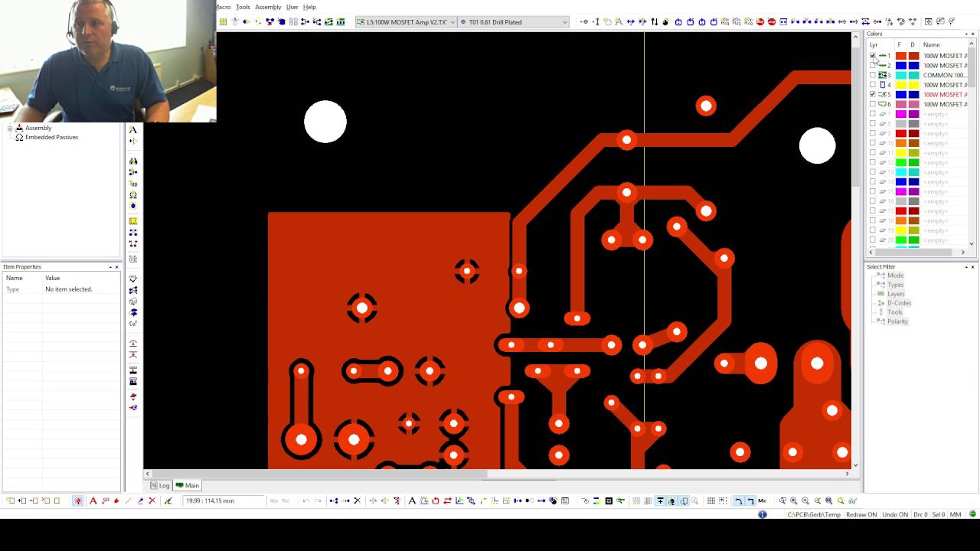Click the redo arrow icon
Screen dimensions: 980x551
point(318,500)
